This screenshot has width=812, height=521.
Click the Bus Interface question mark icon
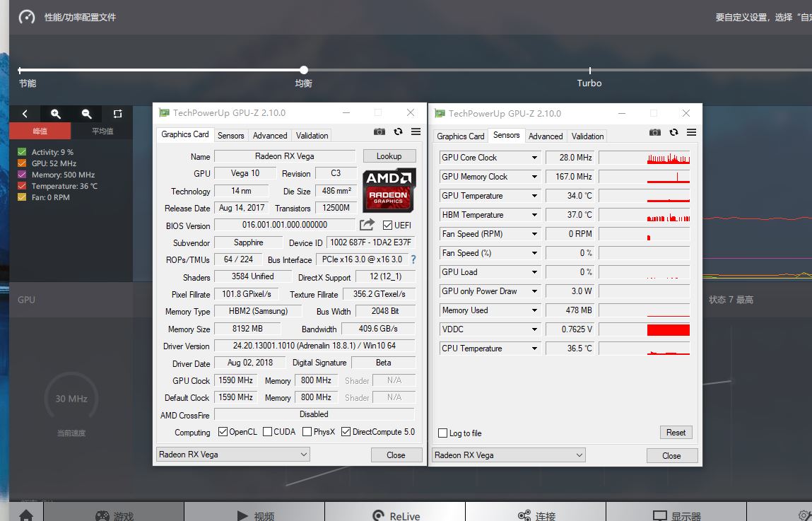pos(413,259)
